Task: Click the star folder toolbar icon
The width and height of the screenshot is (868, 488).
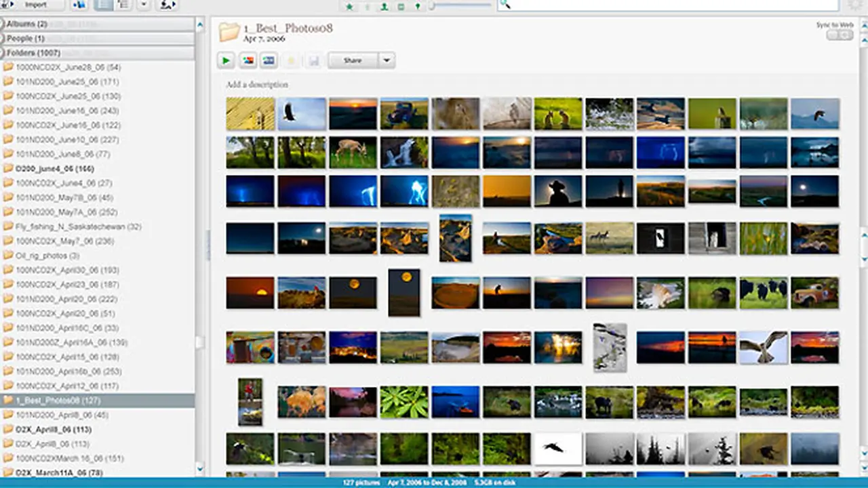Action: (291, 60)
